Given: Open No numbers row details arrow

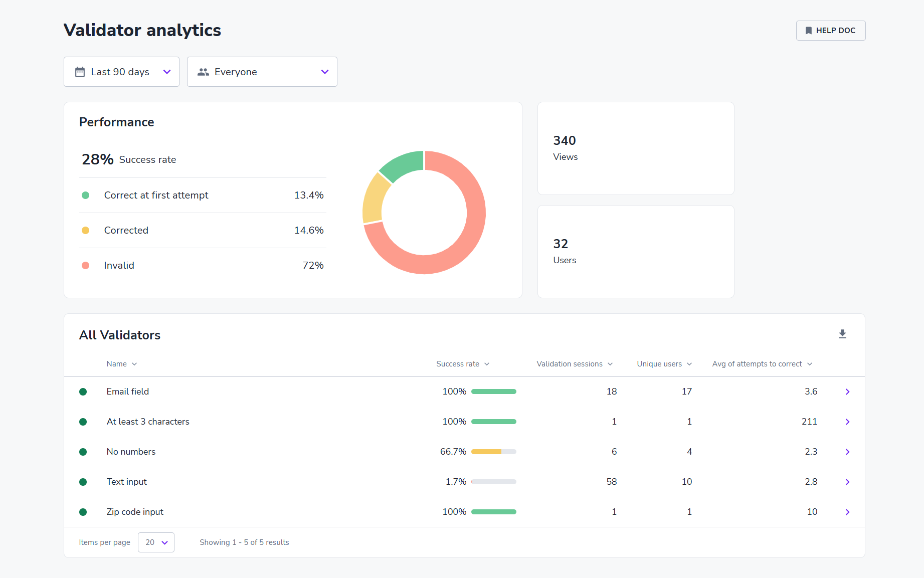Looking at the screenshot, I should pos(847,452).
